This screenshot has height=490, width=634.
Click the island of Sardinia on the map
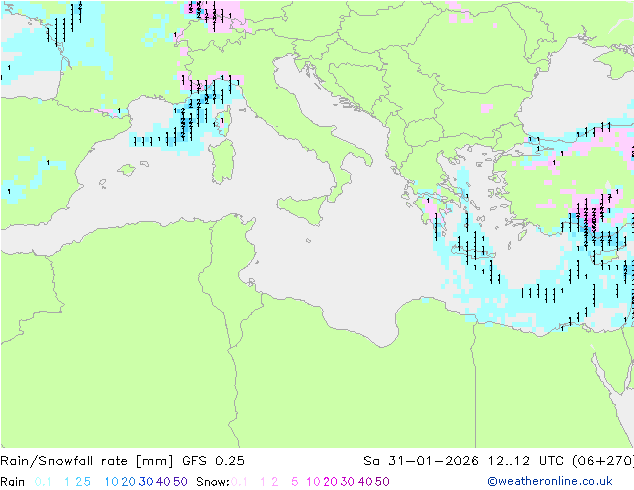222,162
